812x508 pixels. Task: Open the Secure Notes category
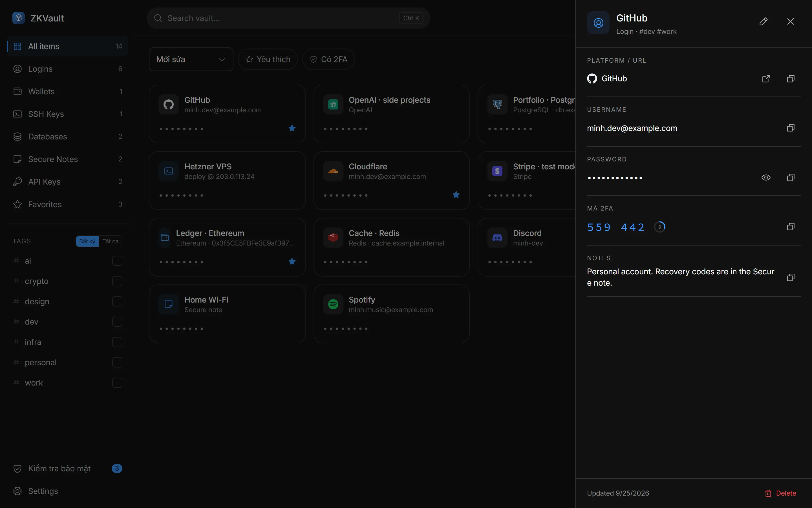click(x=67, y=159)
